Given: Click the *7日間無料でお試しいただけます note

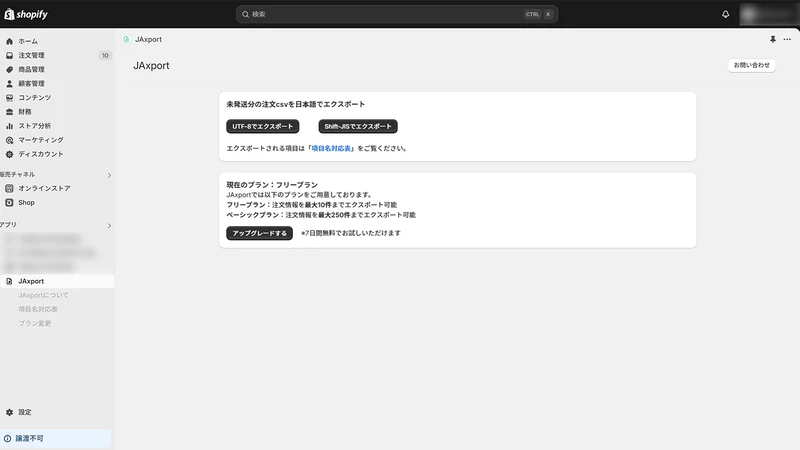Looking at the screenshot, I should point(351,233).
